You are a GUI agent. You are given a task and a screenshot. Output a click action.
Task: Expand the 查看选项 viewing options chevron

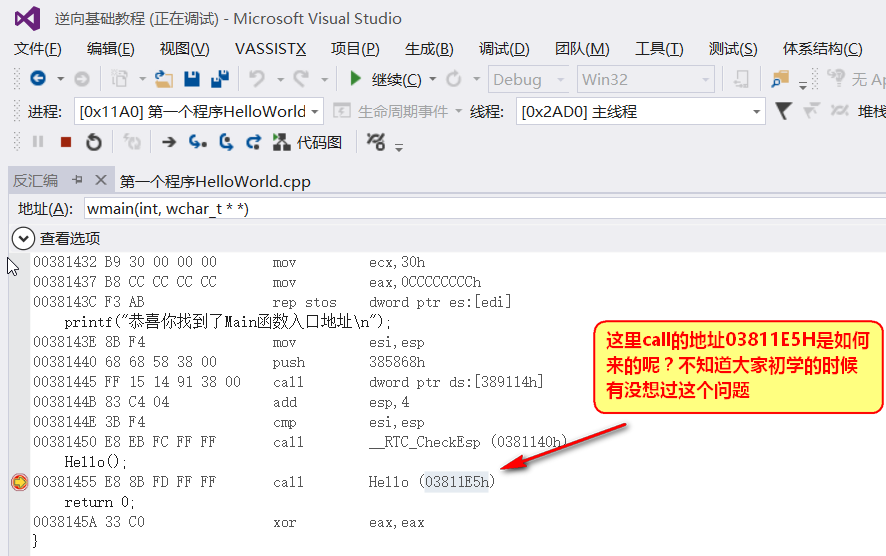coord(23,238)
